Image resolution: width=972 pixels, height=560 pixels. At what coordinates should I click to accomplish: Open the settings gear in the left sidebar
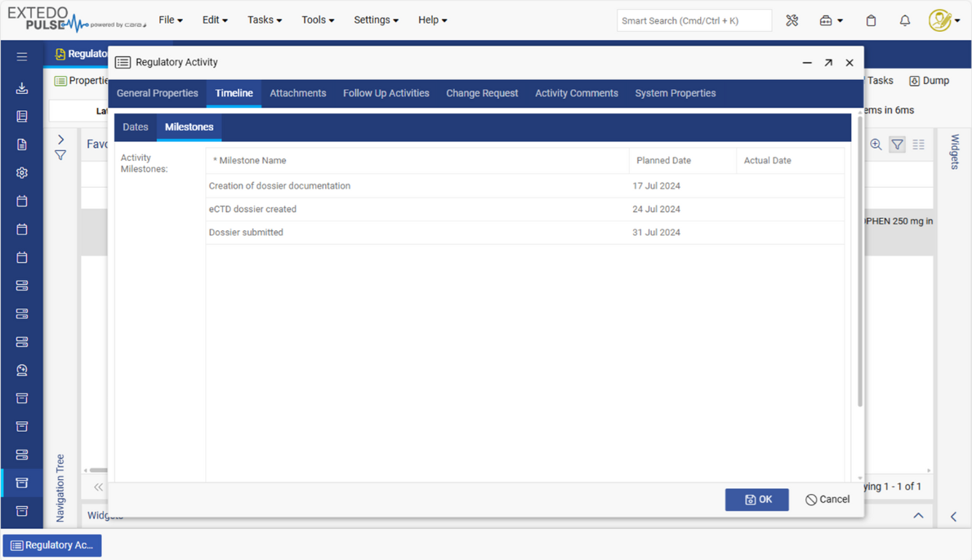(x=21, y=172)
